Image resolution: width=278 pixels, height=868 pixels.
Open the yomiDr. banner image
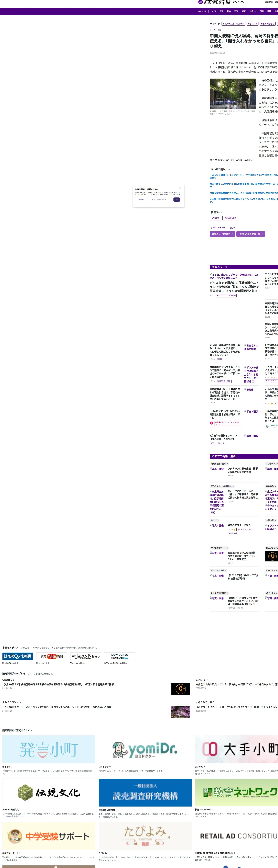(145, 749)
